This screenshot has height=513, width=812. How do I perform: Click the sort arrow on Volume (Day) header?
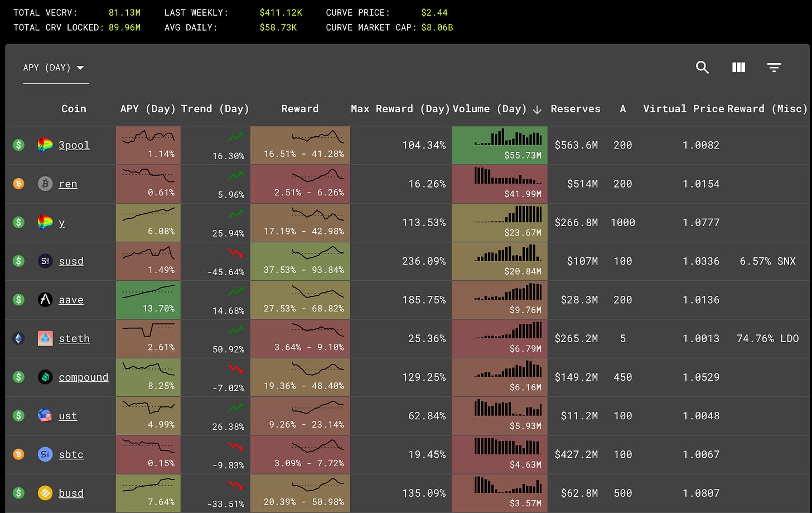point(537,109)
